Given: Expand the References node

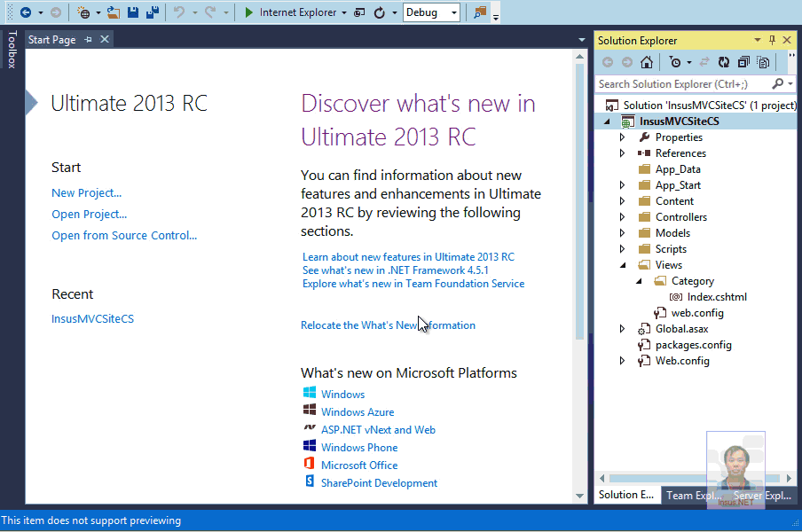Looking at the screenshot, I should 622,153.
